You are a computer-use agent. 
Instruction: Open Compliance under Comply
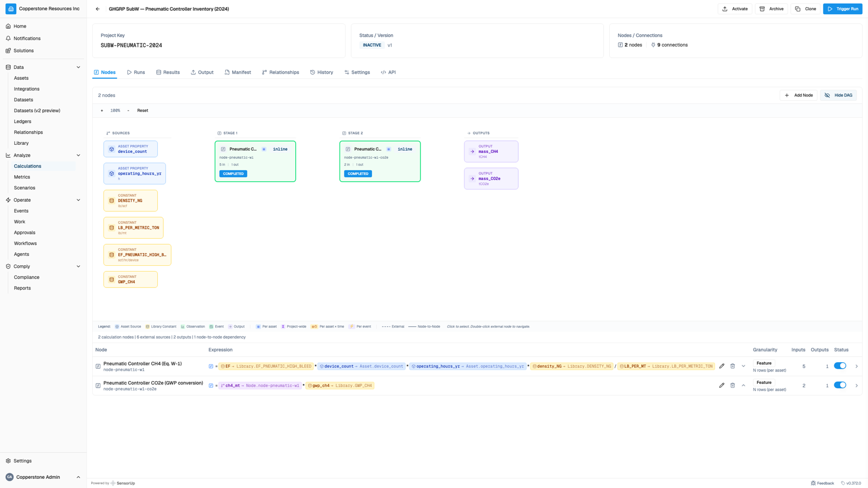[27, 277]
